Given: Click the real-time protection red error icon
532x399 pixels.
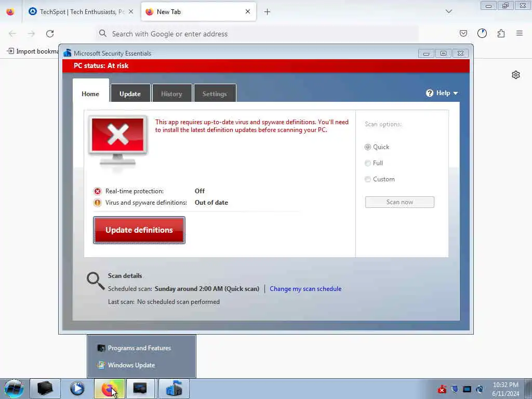Looking at the screenshot, I should 97,191.
